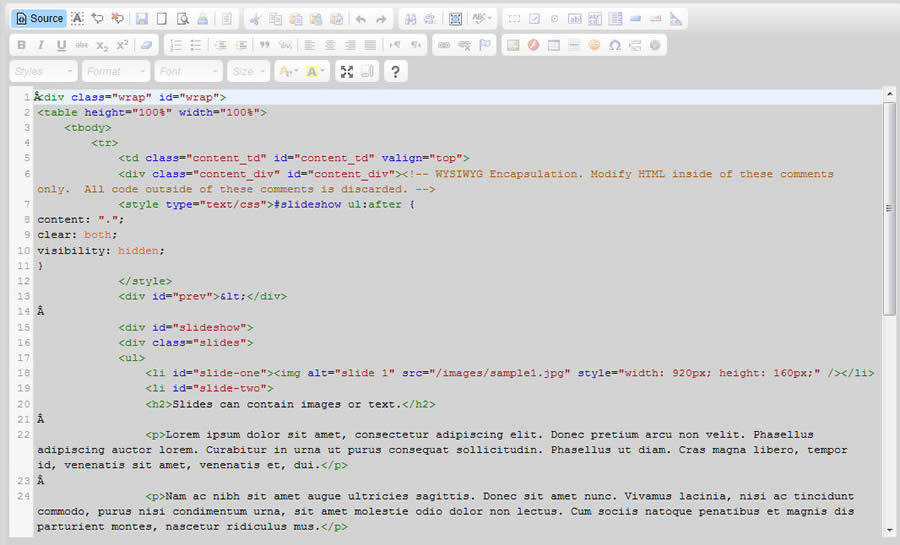
Task: Open the Styles dropdown
Action: pos(44,72)
